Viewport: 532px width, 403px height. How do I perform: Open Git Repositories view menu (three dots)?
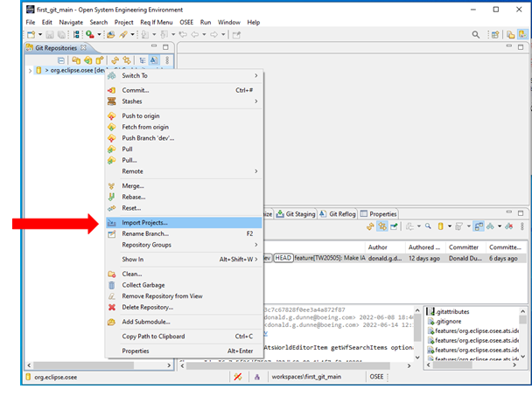click(x=167, y=60)
